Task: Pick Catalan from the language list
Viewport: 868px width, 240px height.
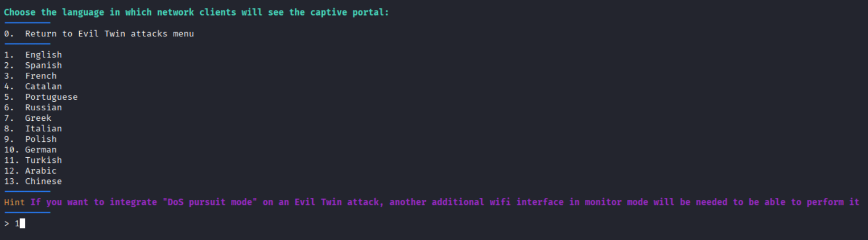Action: tap(43, 87)
